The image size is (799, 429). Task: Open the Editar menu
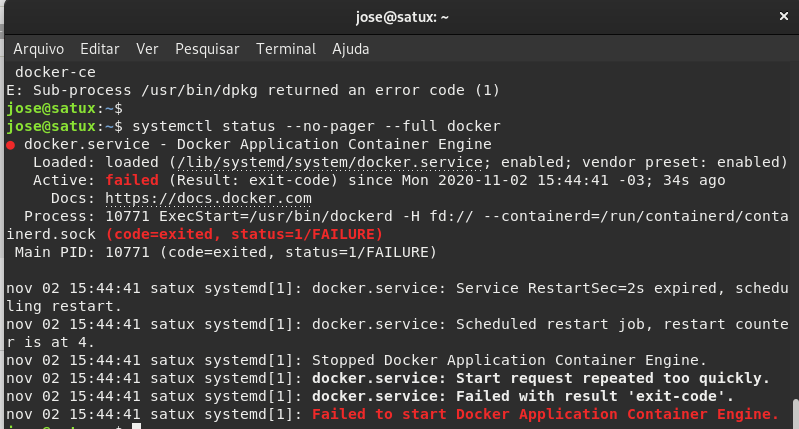99,49
